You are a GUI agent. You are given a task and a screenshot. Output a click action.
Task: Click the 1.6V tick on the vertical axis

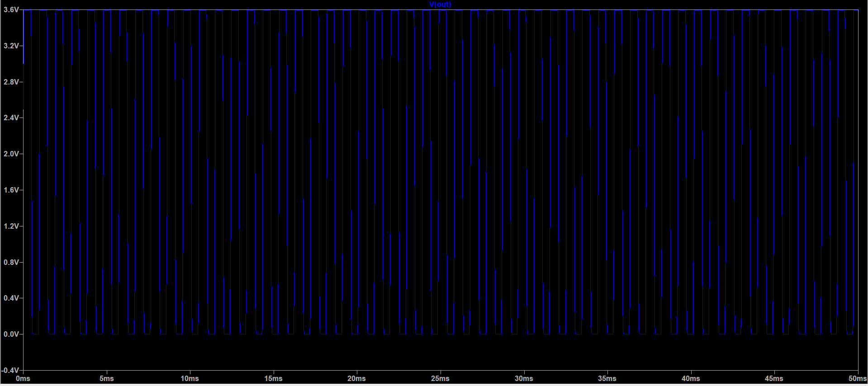coord(11,190)
